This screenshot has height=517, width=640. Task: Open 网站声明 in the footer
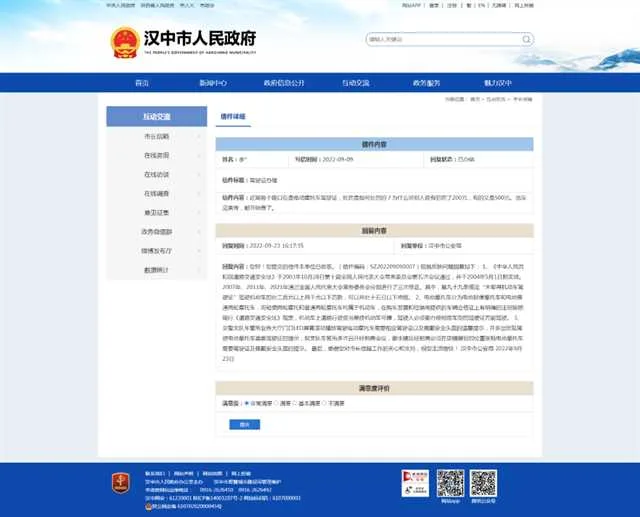click(184, 474)
